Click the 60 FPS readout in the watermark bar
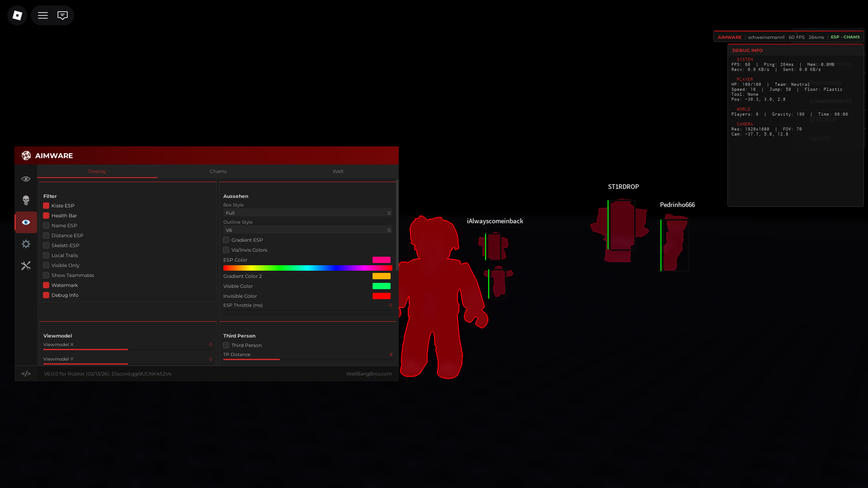Viewport: 868px width, 488px height. tap(797, 37)
